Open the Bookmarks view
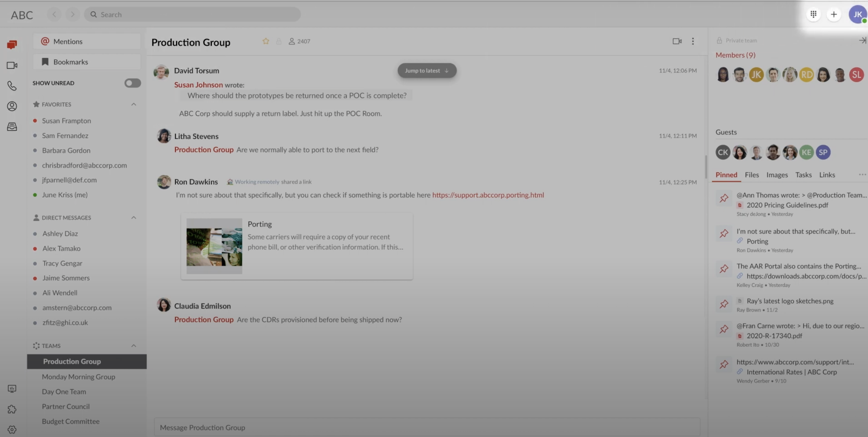The width and height of the screenshot is (868, 437). tap(87, 62)
